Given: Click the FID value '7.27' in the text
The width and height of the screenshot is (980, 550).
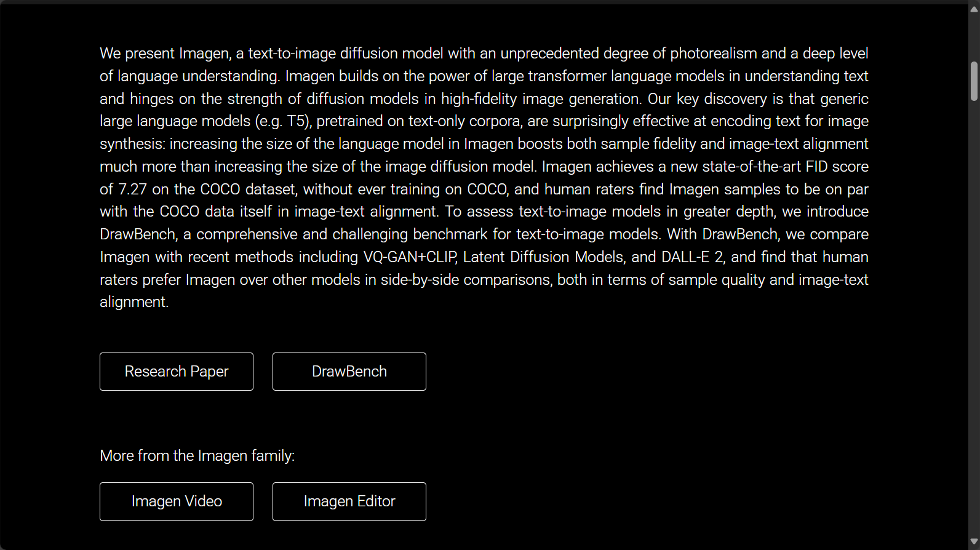Looking at the screenshot, I should [x=132, y=189].
